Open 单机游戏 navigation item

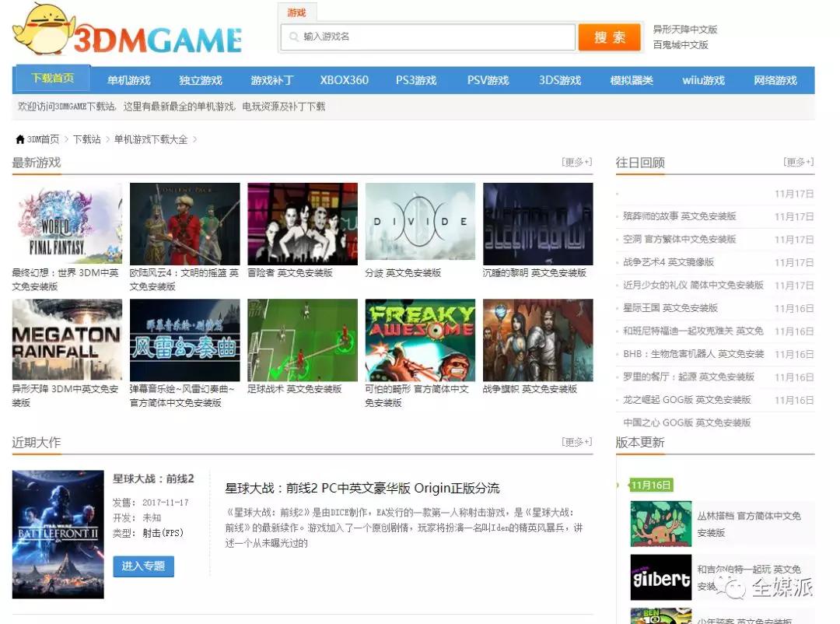[128, 80]
